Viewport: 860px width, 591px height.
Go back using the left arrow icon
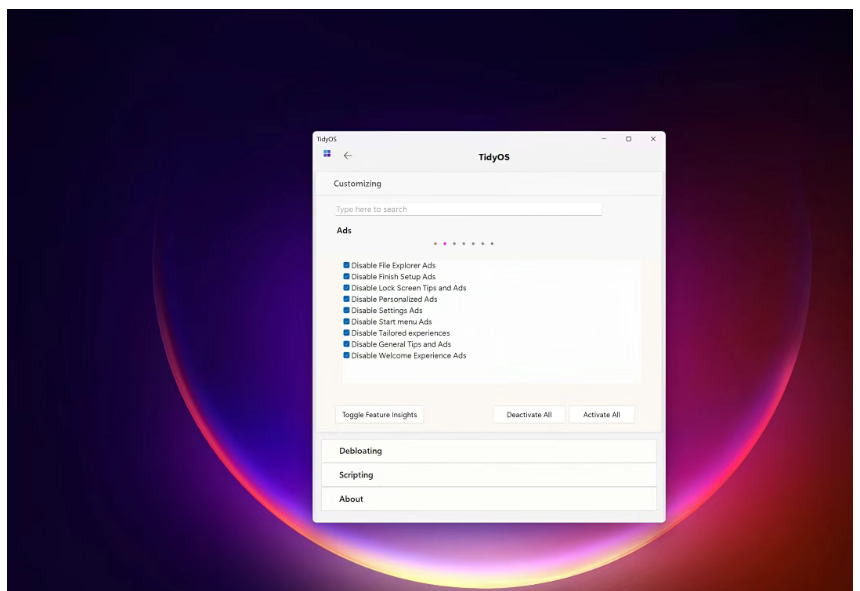(348, 156)
